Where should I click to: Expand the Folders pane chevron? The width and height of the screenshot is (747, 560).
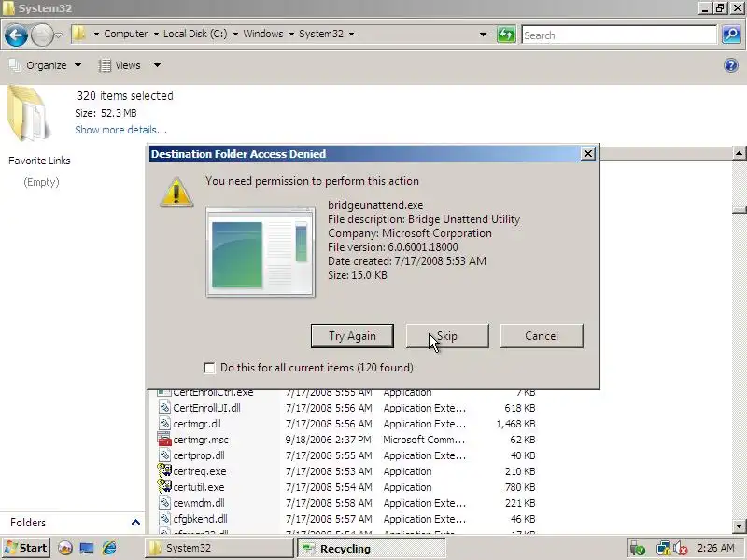(135, 523)
